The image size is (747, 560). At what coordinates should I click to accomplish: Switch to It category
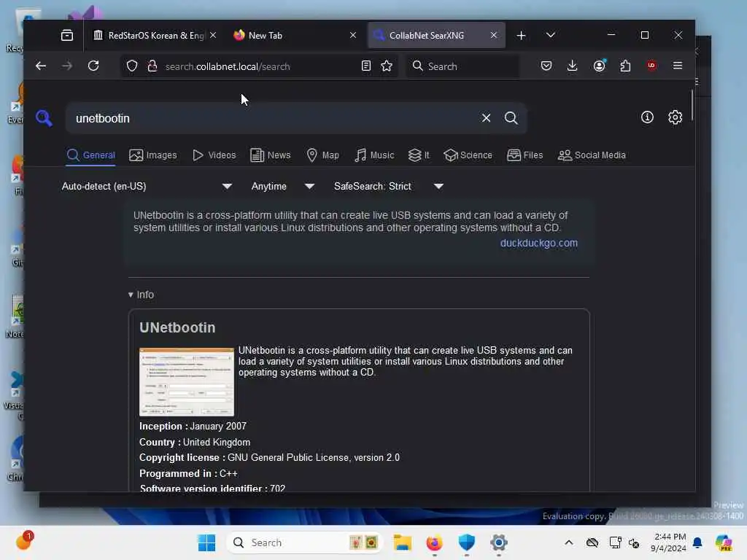419,155
